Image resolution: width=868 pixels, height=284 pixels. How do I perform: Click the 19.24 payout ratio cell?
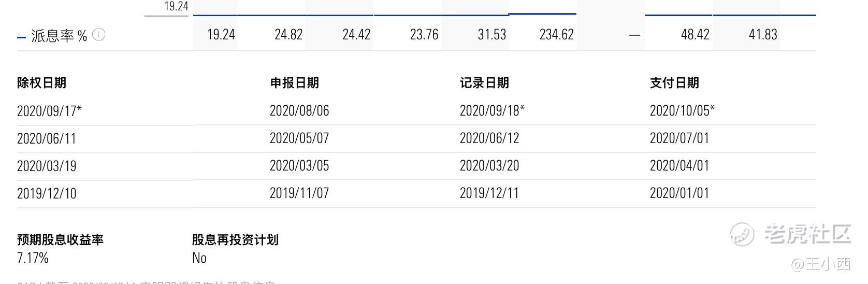coord(221,35)
